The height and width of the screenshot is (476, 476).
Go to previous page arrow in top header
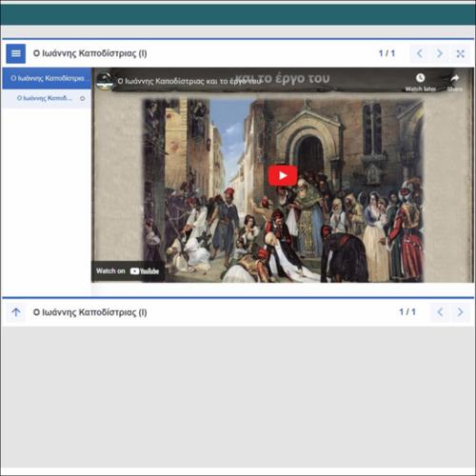pyautogui.click(x=420, y=53)
